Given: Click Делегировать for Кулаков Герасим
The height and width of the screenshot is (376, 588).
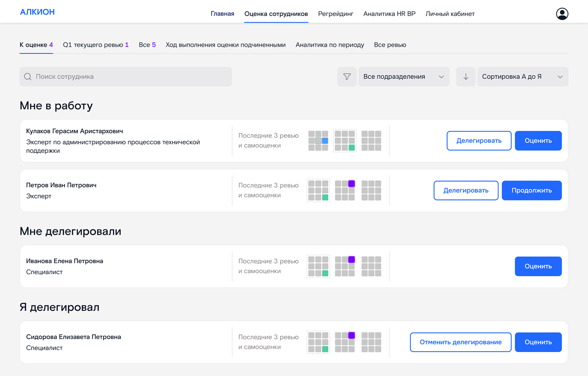Looking at the screenshot, I should [x=478, y=141].
